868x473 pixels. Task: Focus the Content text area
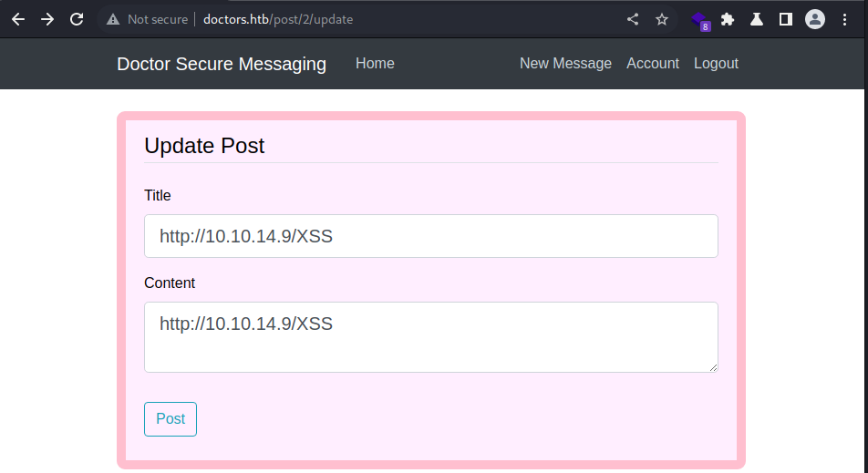(431, 337)
